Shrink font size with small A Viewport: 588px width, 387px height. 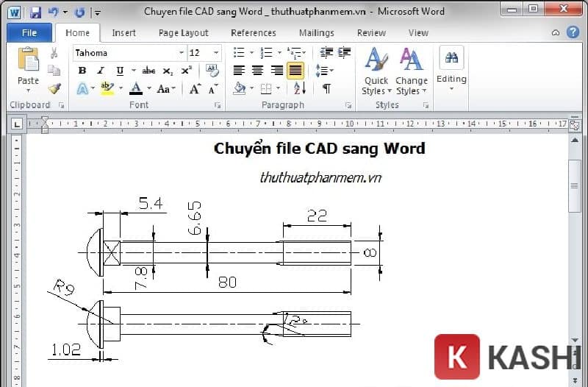pyautogui.click(x=213, y=89)
